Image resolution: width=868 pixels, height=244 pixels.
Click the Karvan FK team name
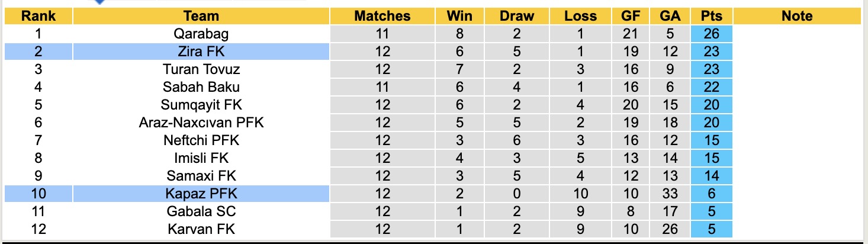201,229
